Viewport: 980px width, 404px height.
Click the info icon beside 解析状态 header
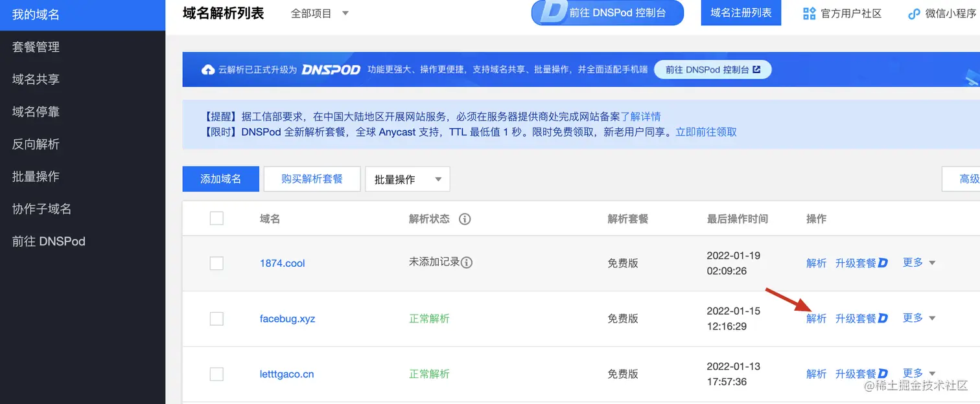tap(464, 219)
